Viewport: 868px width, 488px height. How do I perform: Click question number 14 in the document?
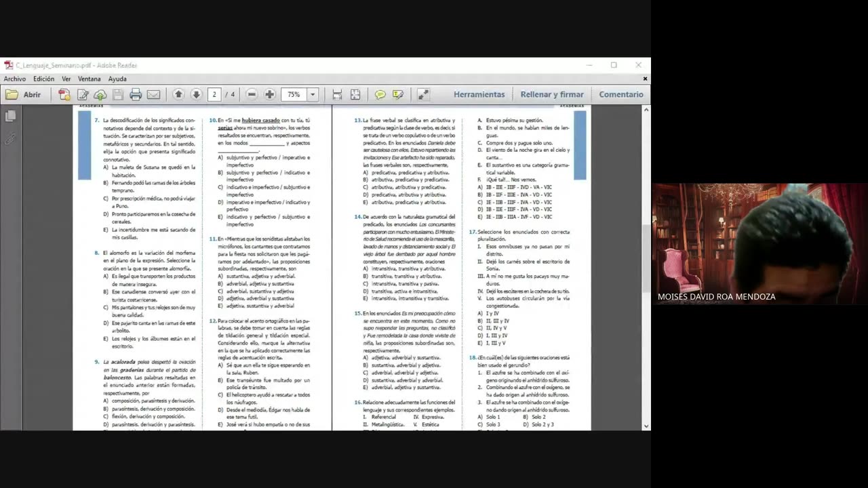(x=357, y=217)
